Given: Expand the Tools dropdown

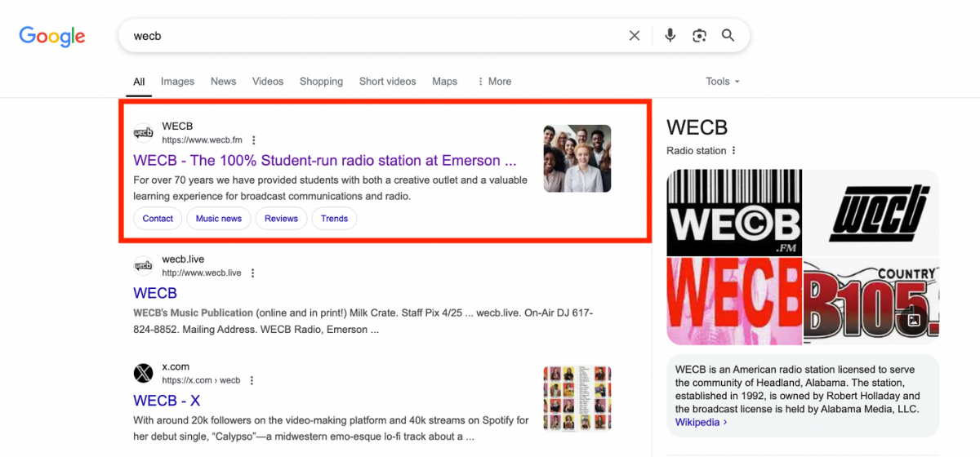Looking at the screenshot, I should [723, 82].
